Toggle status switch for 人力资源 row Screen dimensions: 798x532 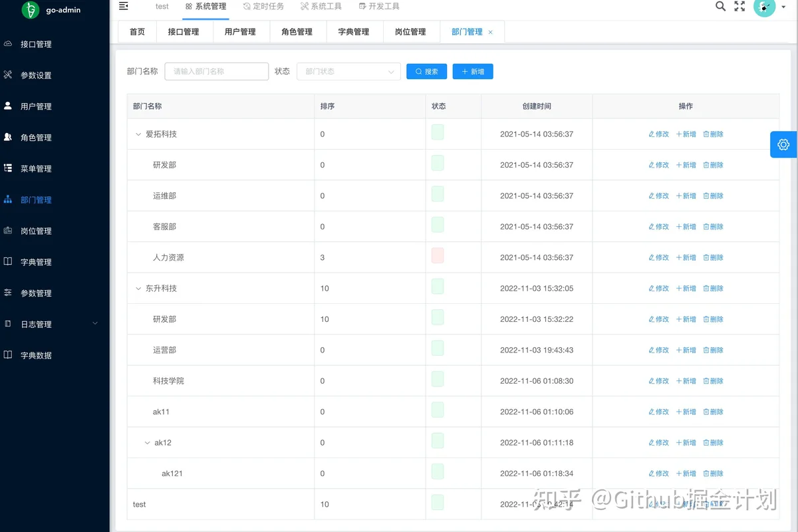[x=438, y=255]
